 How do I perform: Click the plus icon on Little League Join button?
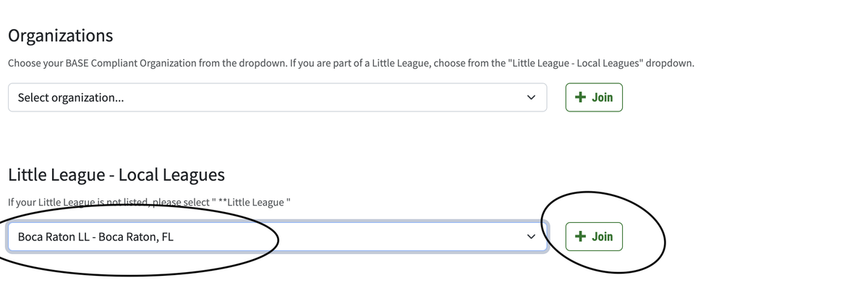pos(580,237)
